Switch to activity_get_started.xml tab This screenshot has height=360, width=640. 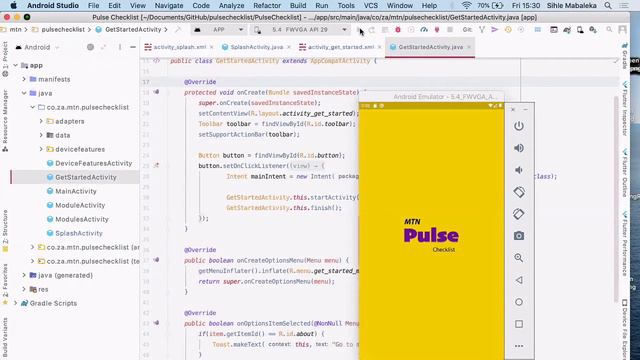[x=341, y=47]
